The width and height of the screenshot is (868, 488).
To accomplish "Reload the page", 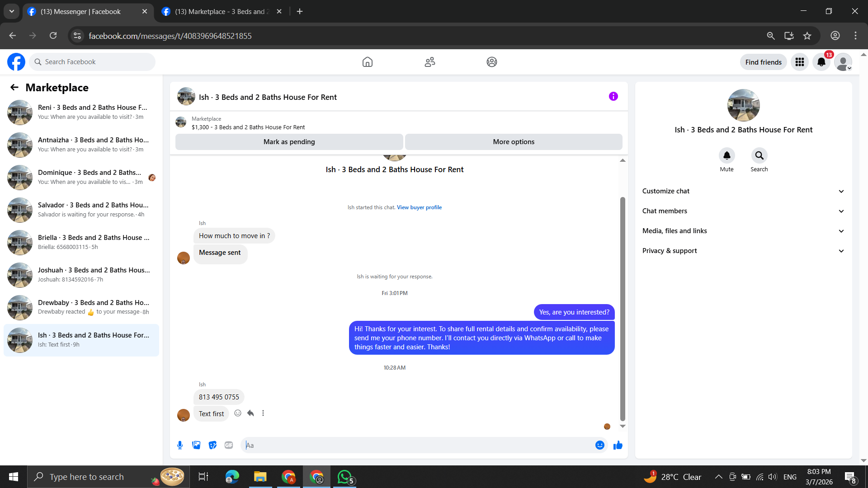I will (x=53, y=36).
